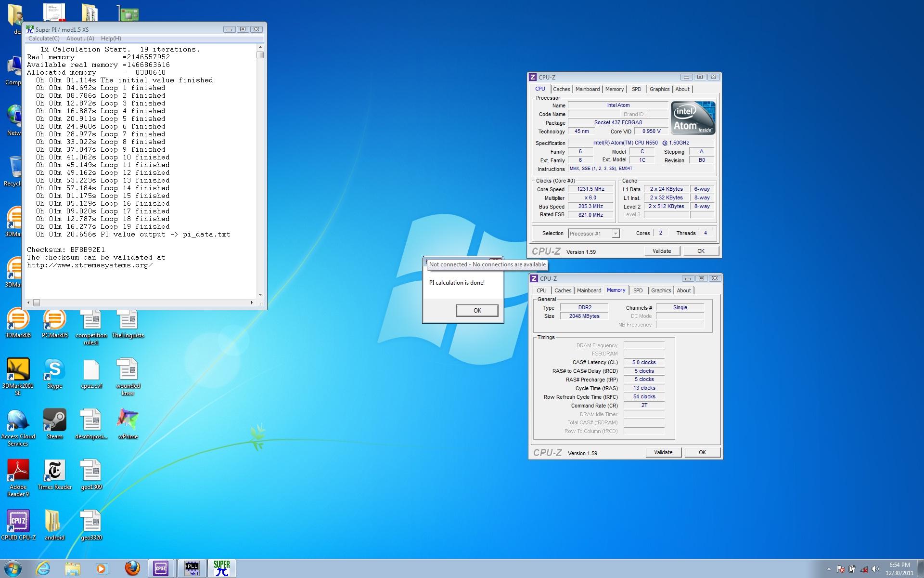Launch Times Reader desktop shortcut

pos(54,474)
